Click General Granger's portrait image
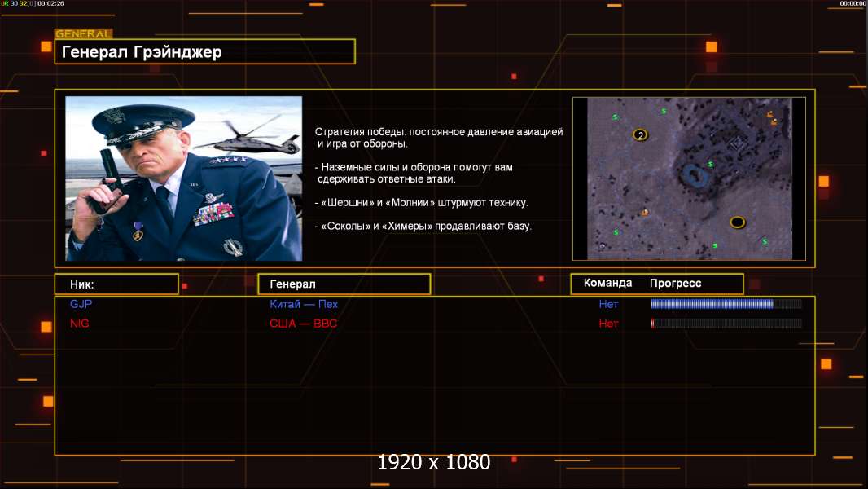This screenshot has height=489, width=868. click(x=183, y=178)
